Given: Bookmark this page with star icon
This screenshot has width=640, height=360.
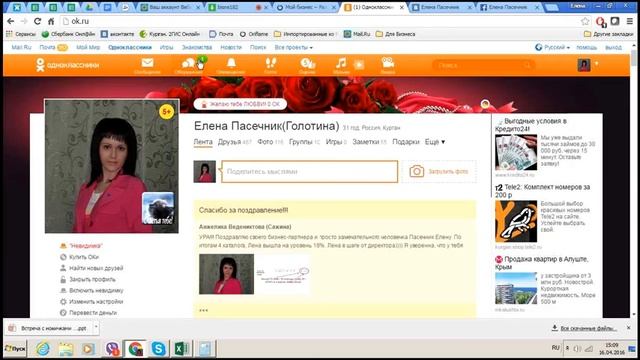Looking at the screenshot, I should [585, 21].
